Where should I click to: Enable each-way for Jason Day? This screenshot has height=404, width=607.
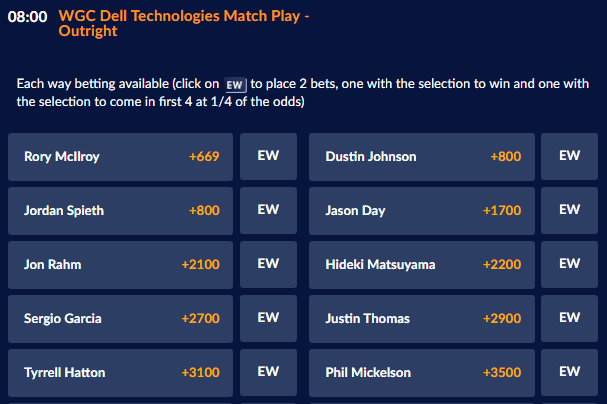pyautogui.click(x=569, y=210)
